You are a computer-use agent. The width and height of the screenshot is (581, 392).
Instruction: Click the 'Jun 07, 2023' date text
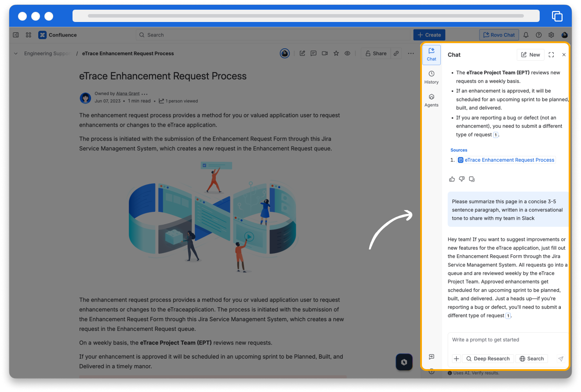point(107,101)
